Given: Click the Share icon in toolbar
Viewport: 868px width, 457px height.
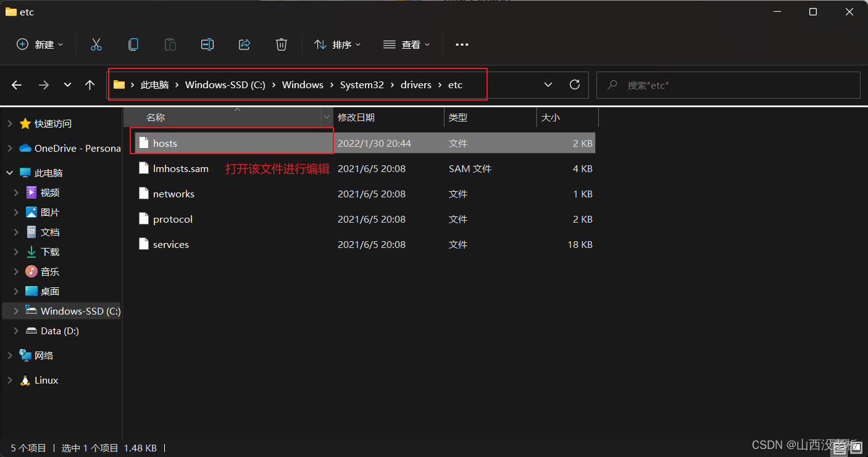Looking at the screenshot, I should [244, 44].
